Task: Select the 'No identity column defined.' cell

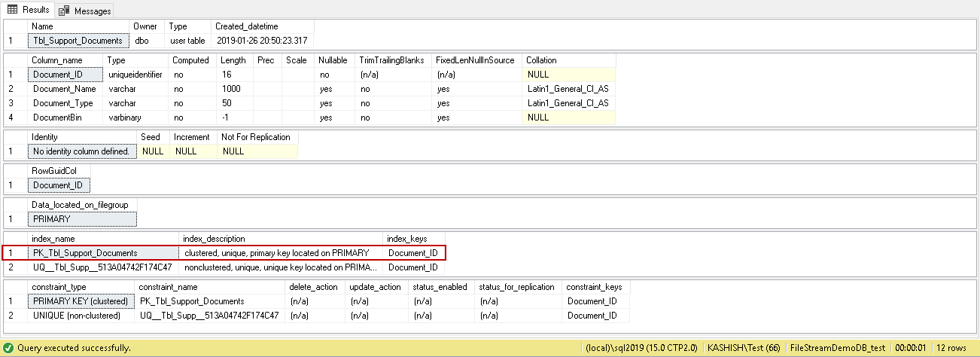Action: [81, 151]
